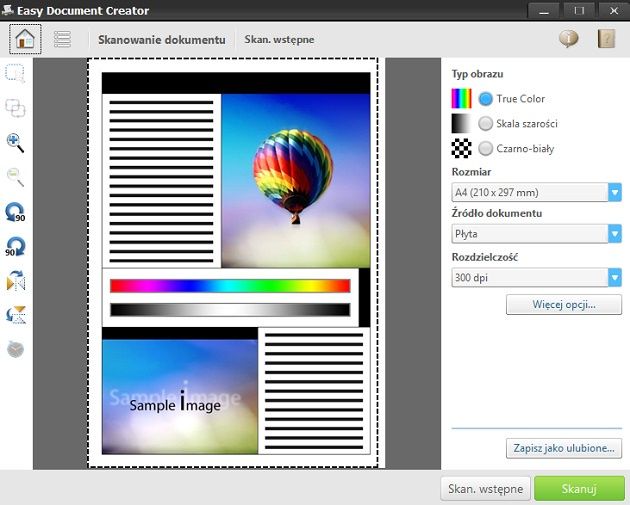Select Czarno-biały radio button
Image resolution: width=630 pixels, height=505 pixels.
485,149
